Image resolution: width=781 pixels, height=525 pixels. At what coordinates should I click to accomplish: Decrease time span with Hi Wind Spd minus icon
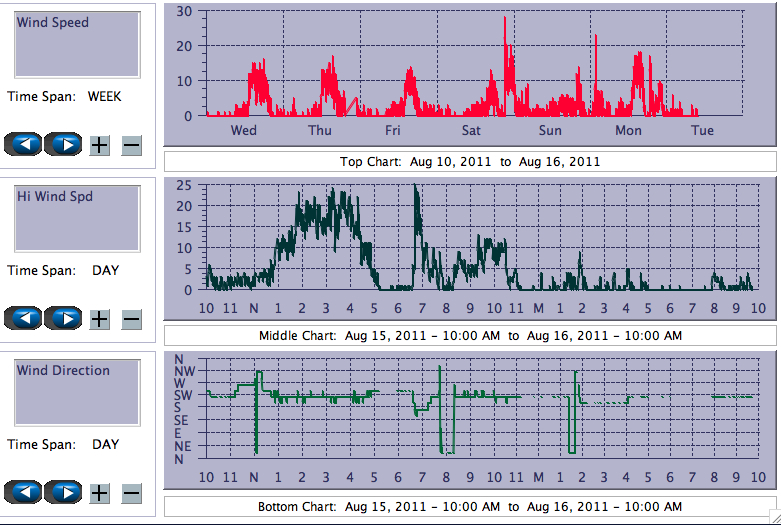pos(131,319)
